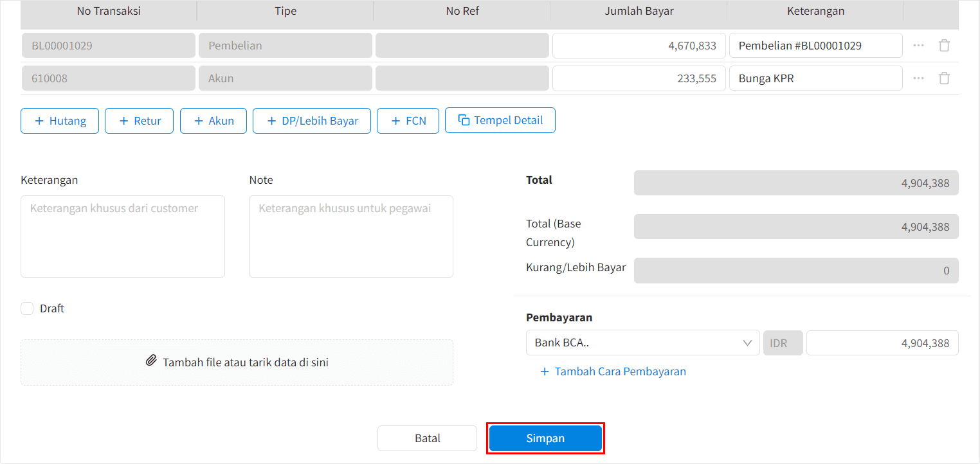Add a DP/Lebih Bayar entry
Viewport: 980px width, 464px height.
(x=311, y=121)
